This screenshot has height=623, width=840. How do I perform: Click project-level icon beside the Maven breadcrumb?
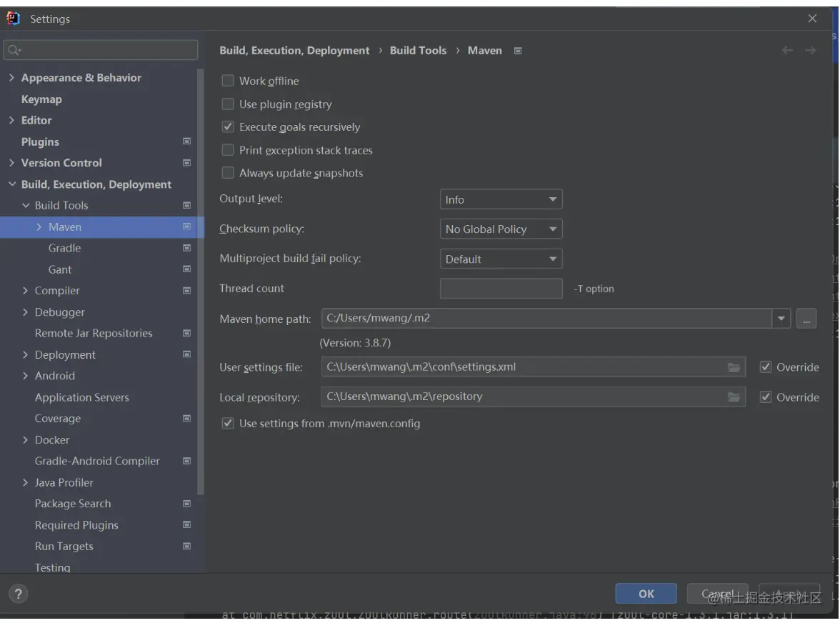coord(517,51)
